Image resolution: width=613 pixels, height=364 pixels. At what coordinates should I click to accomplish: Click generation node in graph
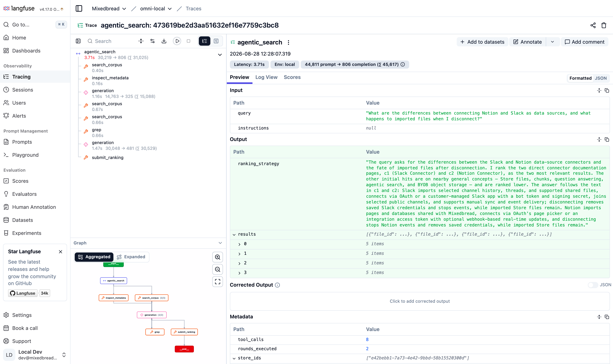(x=152, y=315)
